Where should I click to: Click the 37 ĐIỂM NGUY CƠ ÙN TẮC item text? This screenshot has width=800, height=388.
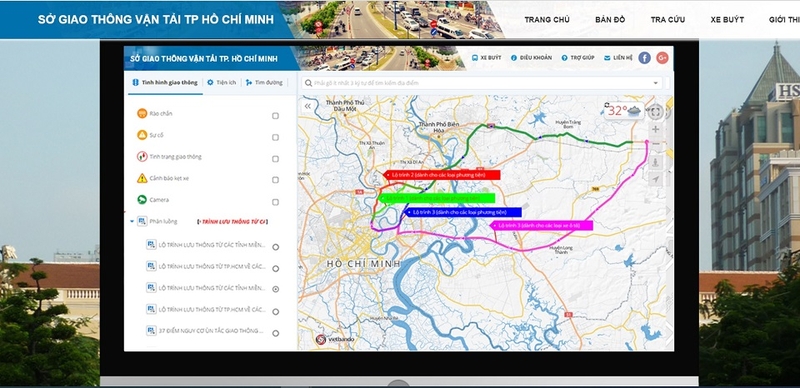211,331
